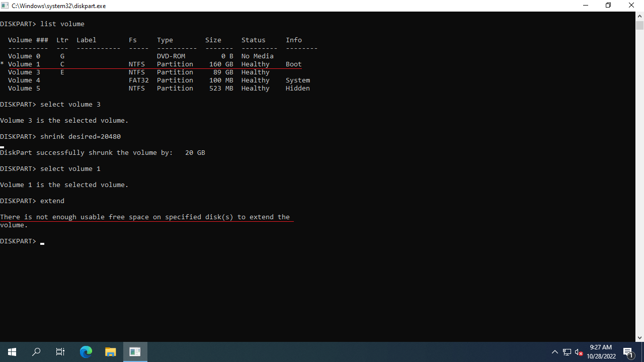The width and height of the screenshot is (644, 362).
Task: Click the Volume 1 row in the list
Action: click(x=151, y=64)
